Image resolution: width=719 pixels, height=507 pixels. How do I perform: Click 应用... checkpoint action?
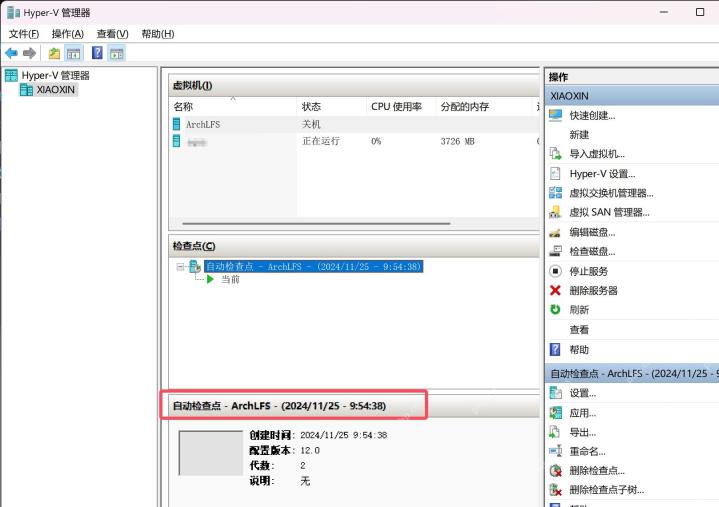(582, 413)
